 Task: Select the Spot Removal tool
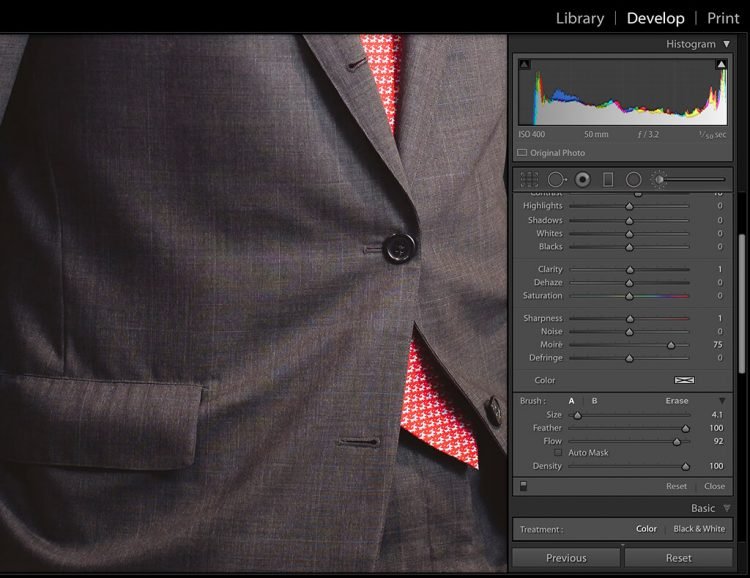(557, 179)
